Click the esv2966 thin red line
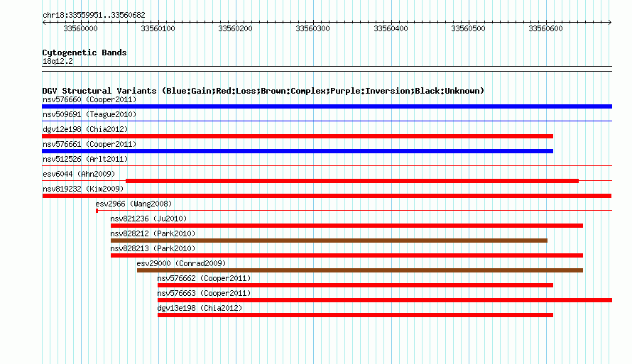 [354, 210]
